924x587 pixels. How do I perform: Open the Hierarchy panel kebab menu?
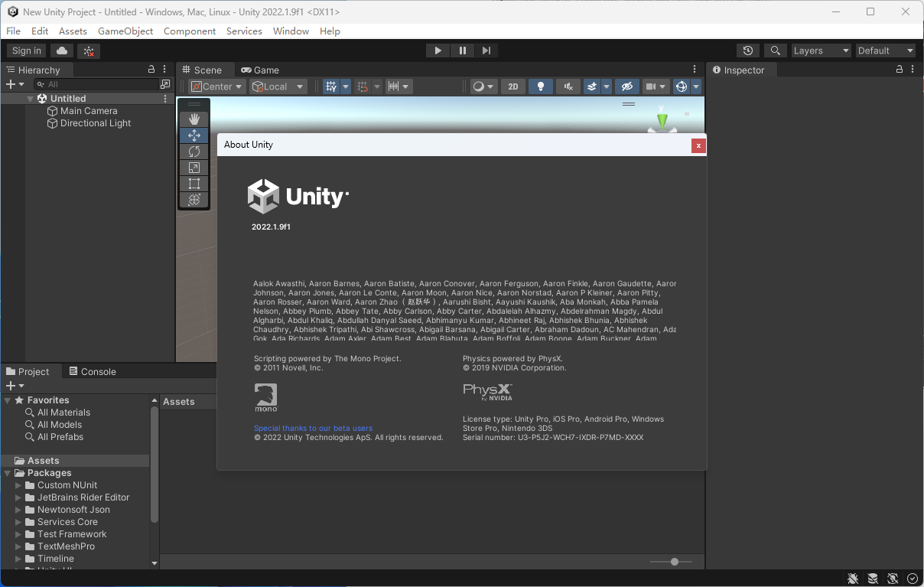point(164,70)
